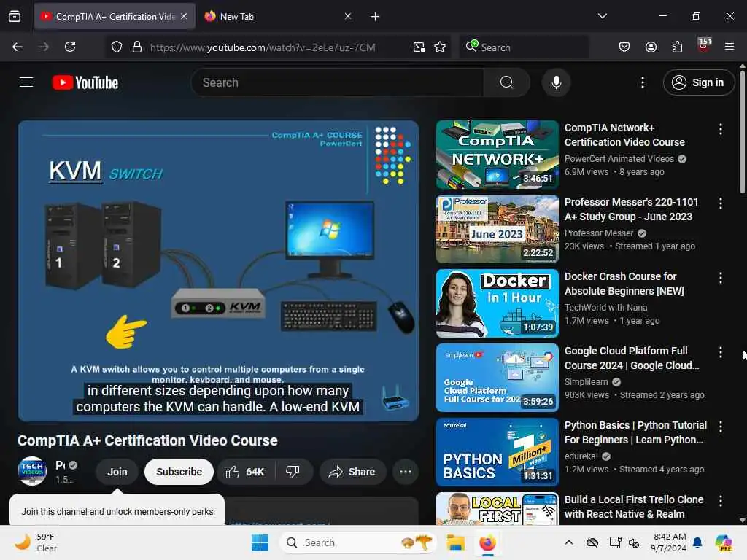Open Pocket save icon in toolbar
Viewport: 747px width, 560px height.
[x=624, y=47]
